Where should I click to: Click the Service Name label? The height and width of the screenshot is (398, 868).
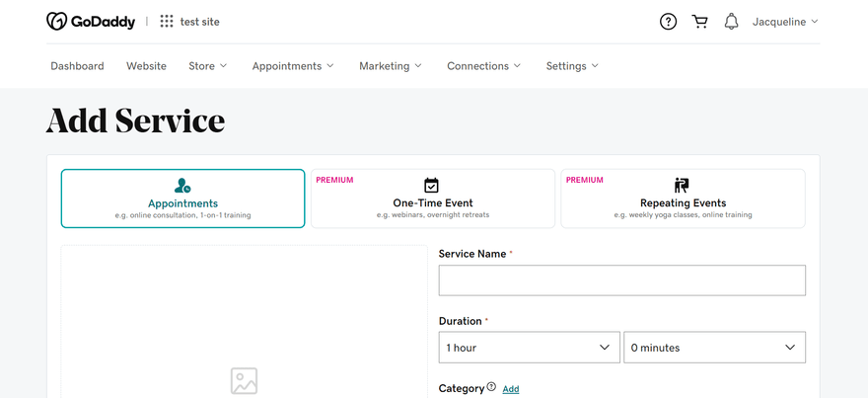pos(472,254)
